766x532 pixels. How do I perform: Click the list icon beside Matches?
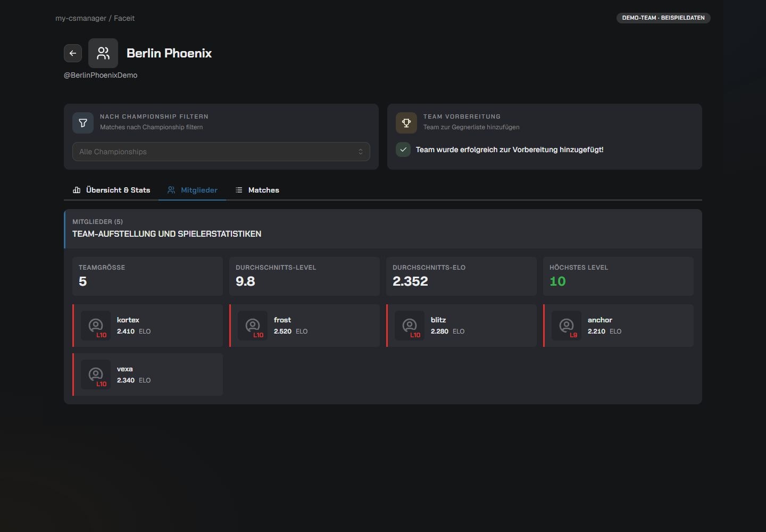[239, 190]
